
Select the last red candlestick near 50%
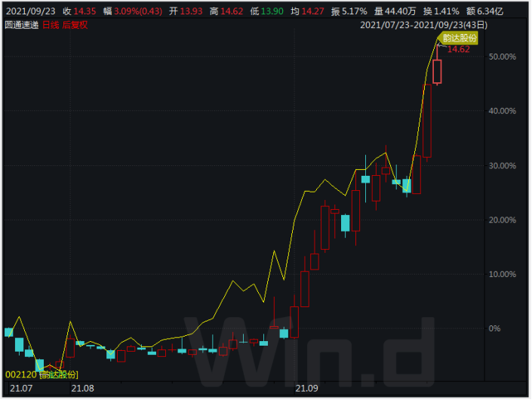coord(437,72)
